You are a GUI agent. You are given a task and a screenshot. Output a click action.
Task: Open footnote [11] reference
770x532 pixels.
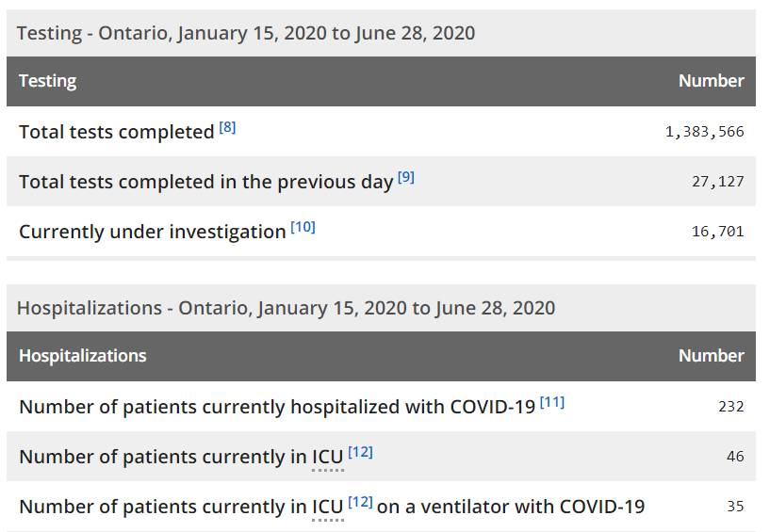[552, 402]
